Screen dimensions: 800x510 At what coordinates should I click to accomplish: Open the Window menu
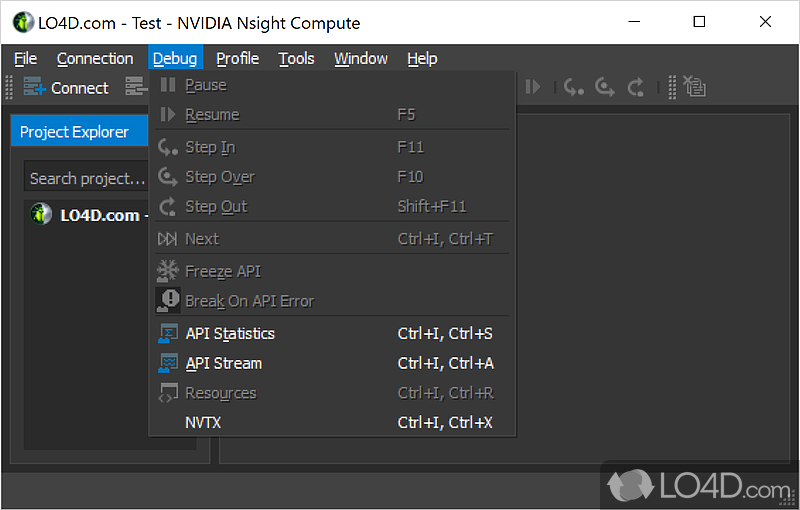(360, 59)
